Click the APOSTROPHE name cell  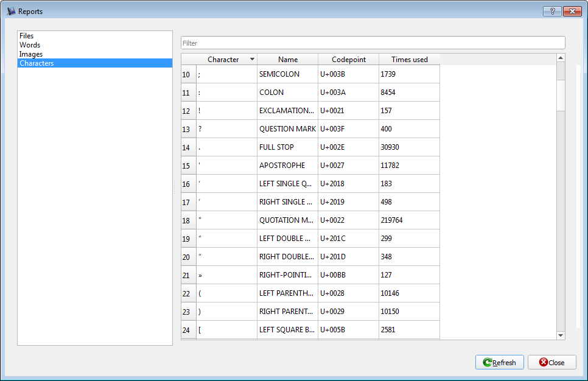pyautogui.click(x=288, y=166)
